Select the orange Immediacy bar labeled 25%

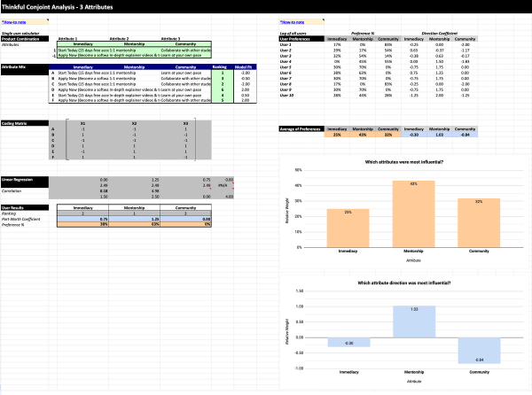point(348,228)
